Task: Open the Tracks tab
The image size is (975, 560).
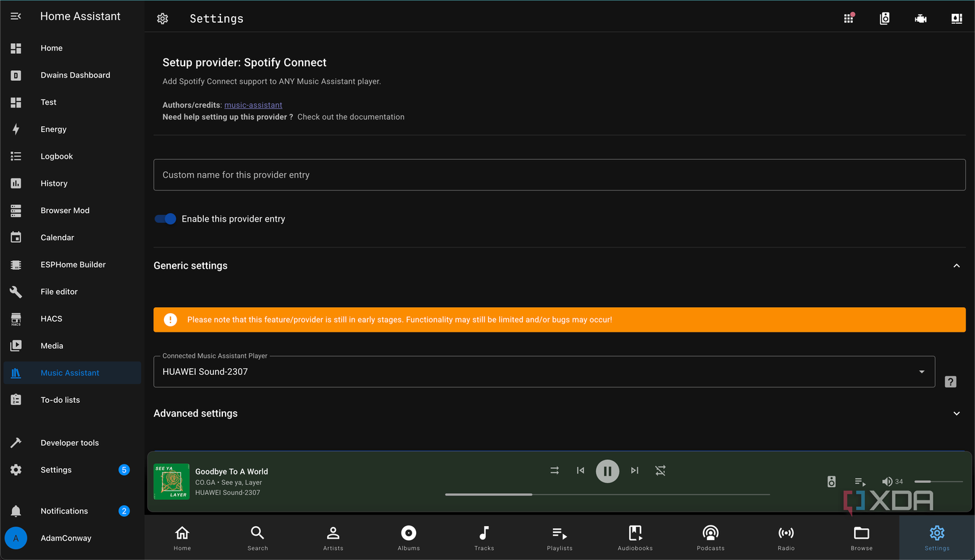Action: (485, 538)
